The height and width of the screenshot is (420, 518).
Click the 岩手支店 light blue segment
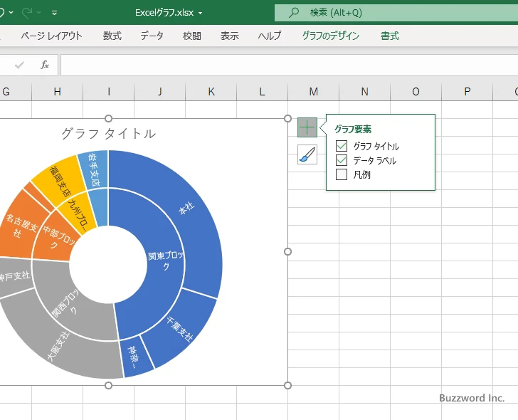pos(95,170)
